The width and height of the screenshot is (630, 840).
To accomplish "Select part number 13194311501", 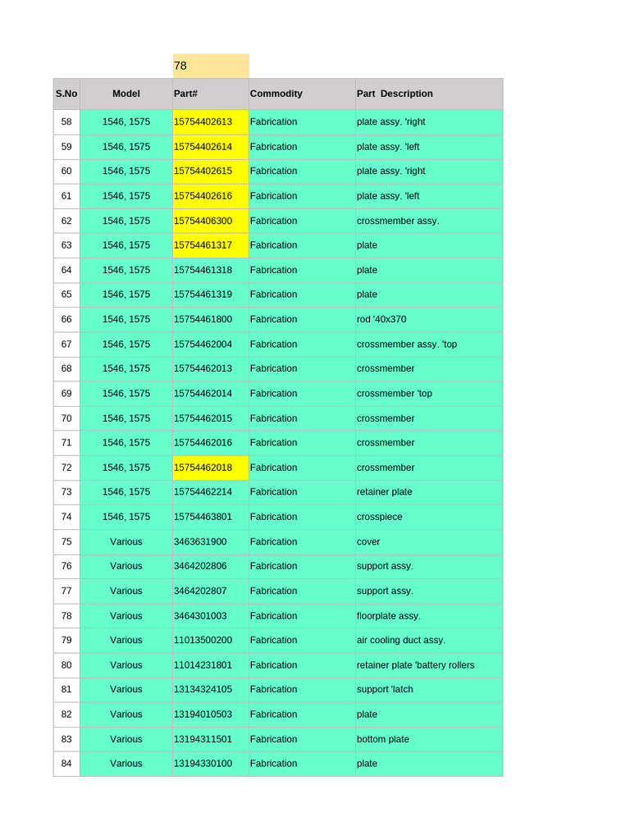I will [x=211, y=739].
